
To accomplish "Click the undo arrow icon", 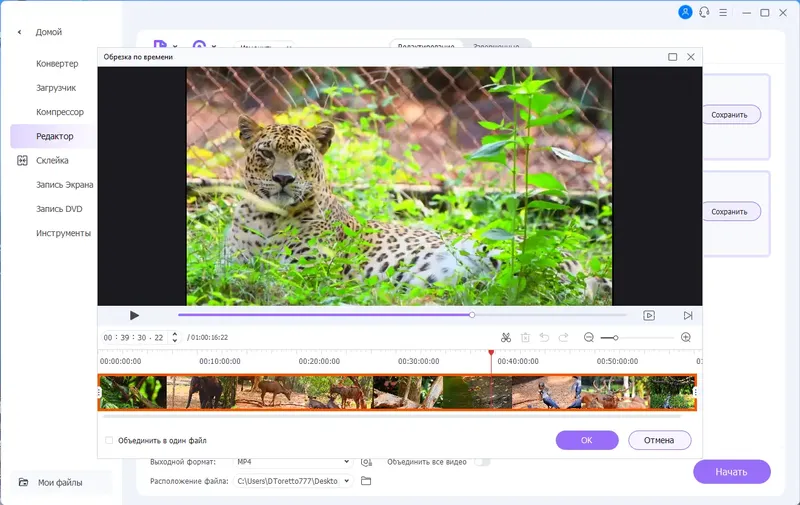I will coord(544,338).
